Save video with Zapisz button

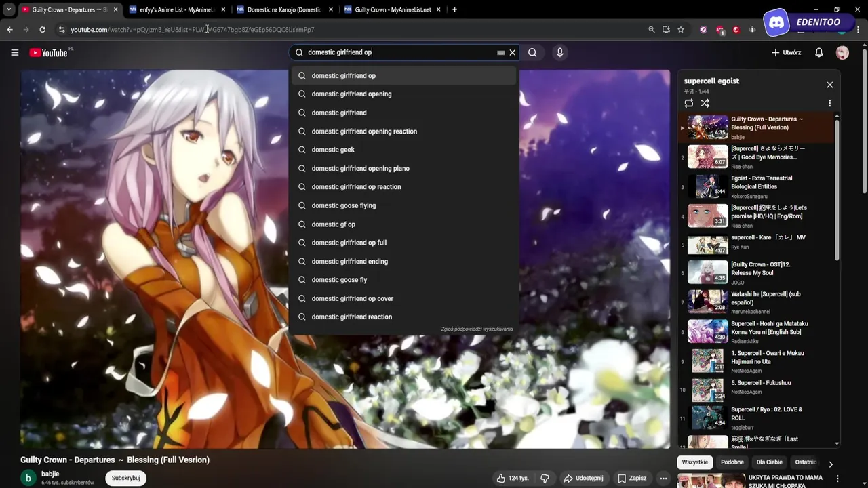(x=631, y=478)
